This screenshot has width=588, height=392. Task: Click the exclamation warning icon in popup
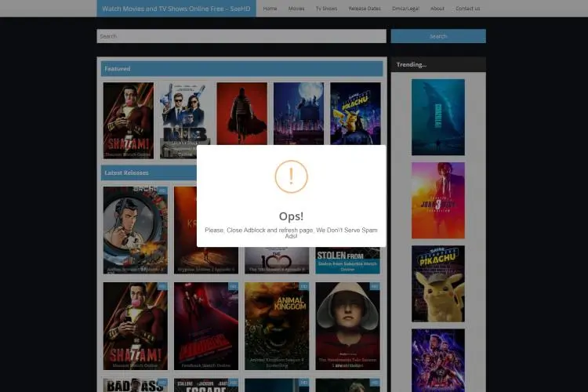[x=292, y=176]
